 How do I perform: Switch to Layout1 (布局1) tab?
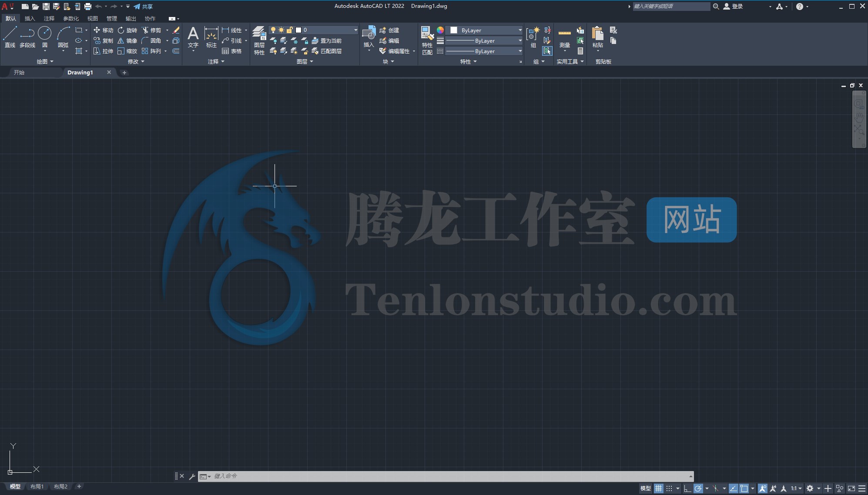point(37,487)
